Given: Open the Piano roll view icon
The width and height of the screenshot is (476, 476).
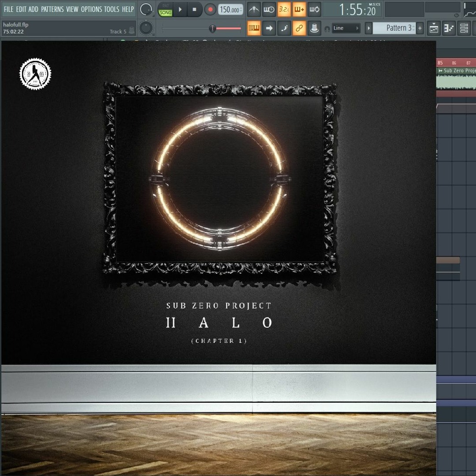Looking at the screenshot, I should coord(449,28).
